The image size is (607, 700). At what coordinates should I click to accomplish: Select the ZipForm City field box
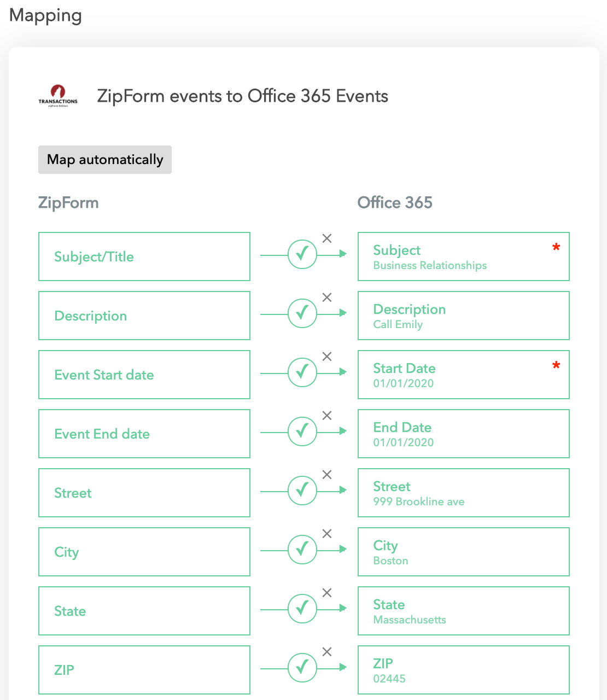click(x=144, y=552)
